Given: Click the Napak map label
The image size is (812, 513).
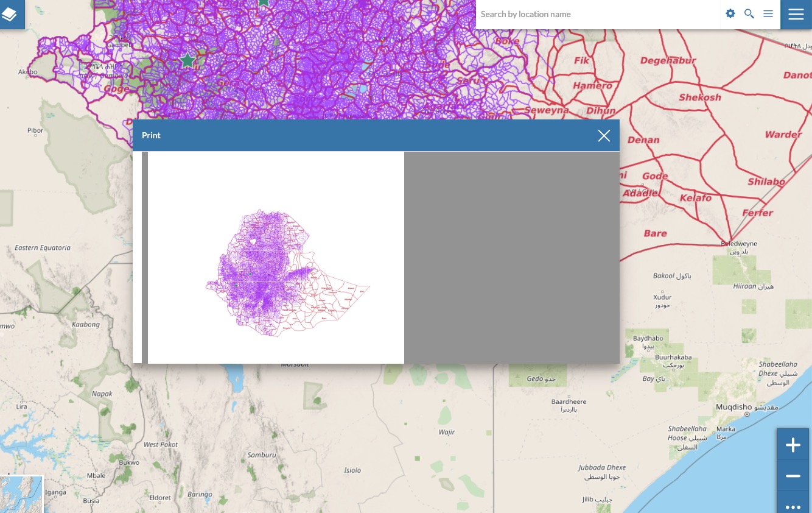Looking at the screenshot, I should click(x=102, y=394).
